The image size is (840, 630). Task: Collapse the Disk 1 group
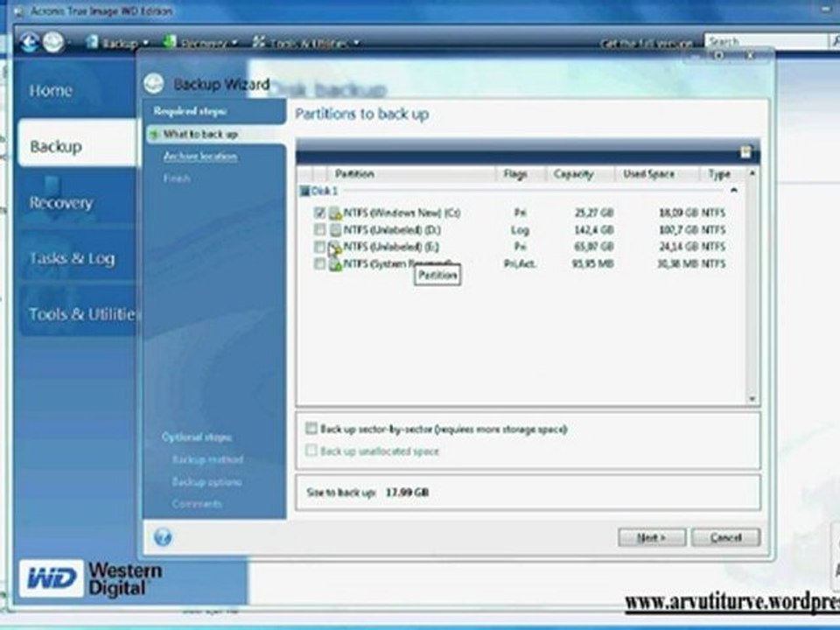click(734, 190)
